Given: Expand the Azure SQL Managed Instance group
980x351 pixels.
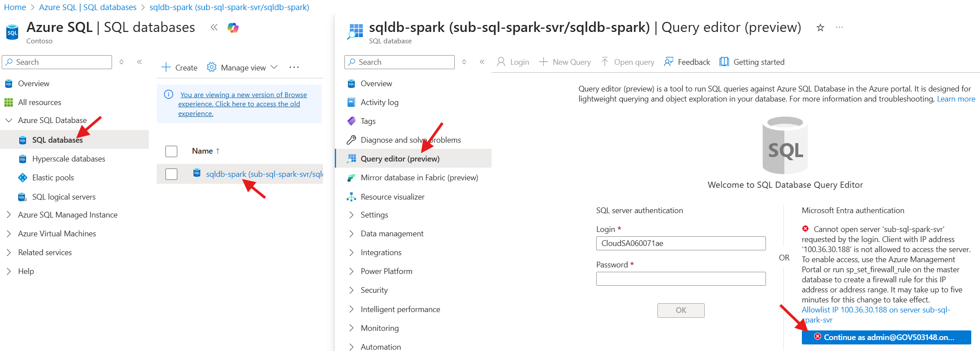Looking at the screenshot, I should click(9, 215).
